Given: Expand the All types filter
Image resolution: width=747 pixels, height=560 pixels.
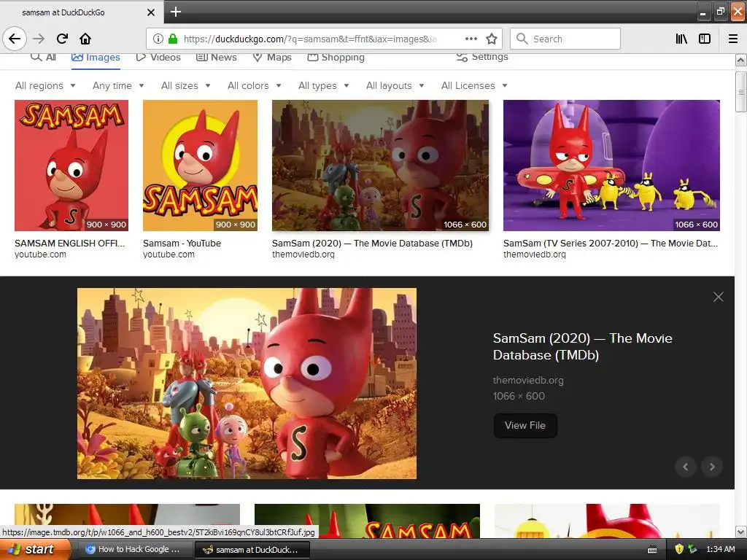Looking at the screenshot, I should click(x=323, y=86).
